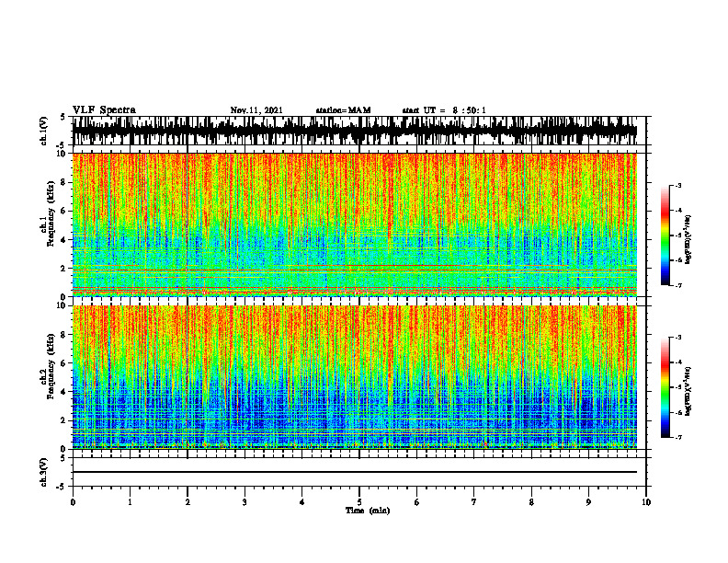Screen dimensions: 728x563
Task: Click the ch.2 PSD colour bar
Action: (x=665, y=387)
